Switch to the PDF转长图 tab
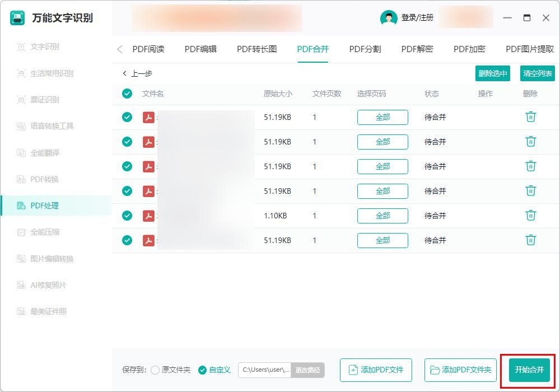 coord(257,49)
